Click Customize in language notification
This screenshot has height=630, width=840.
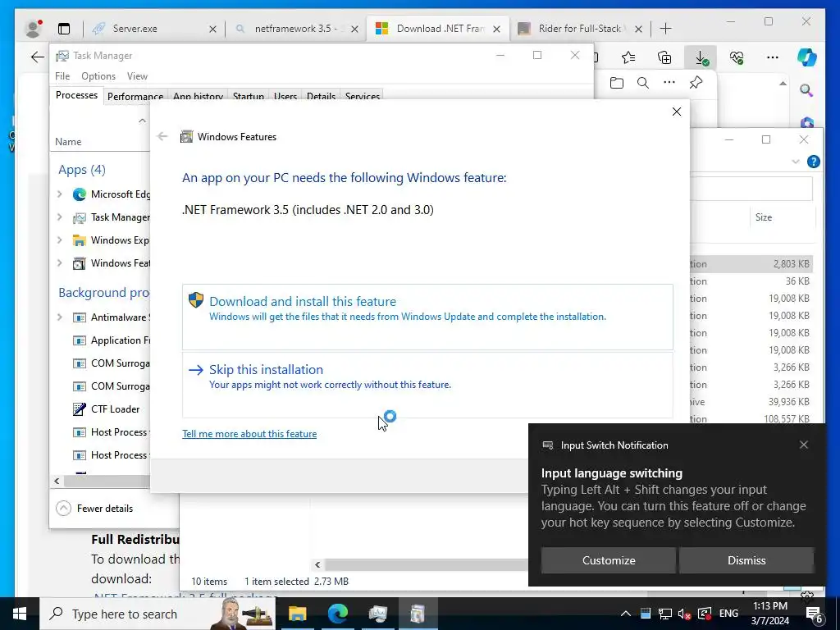[x=609, y=560]
